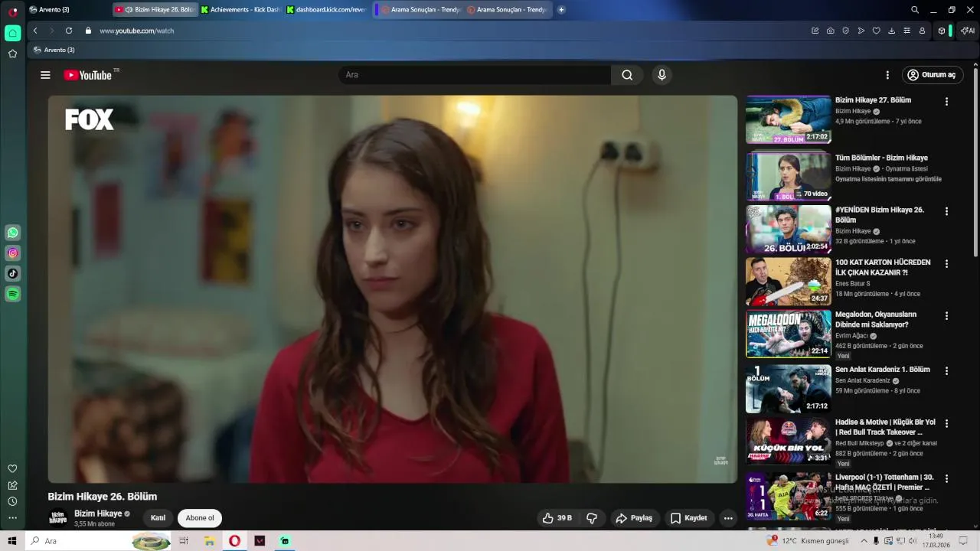The width and height of the screenshot is (980, 551).
Task: Show hidden system tray icons chevron
Action: point(864,541)
